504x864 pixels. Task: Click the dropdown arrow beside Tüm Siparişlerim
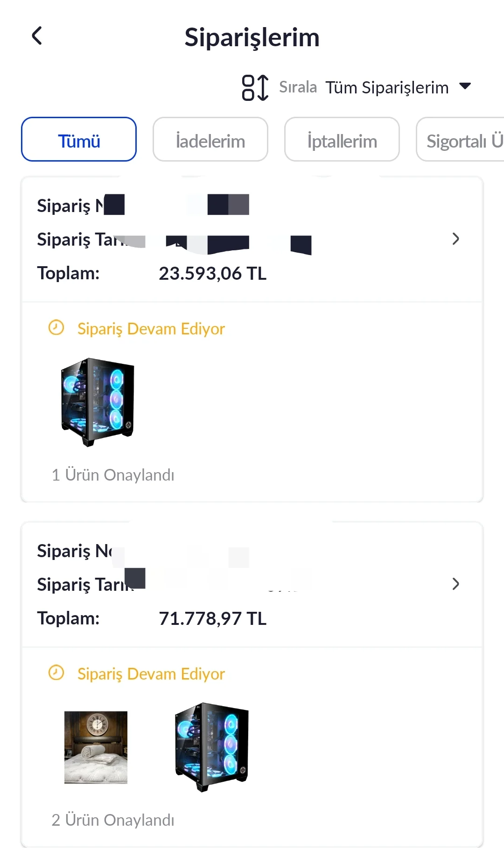click(x=465, y=86)
